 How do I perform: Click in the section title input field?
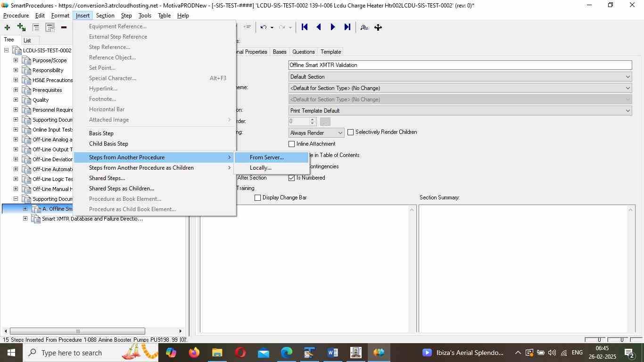[460, 65]
